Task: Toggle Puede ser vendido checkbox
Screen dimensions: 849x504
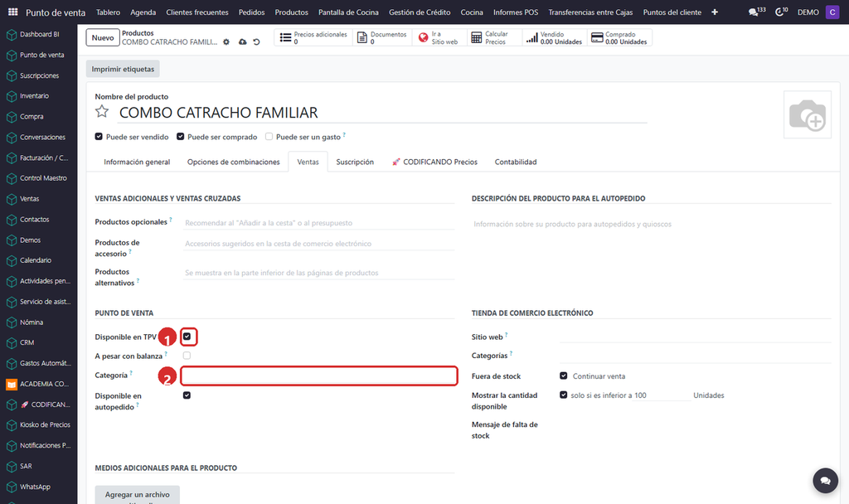Action: 99,137
